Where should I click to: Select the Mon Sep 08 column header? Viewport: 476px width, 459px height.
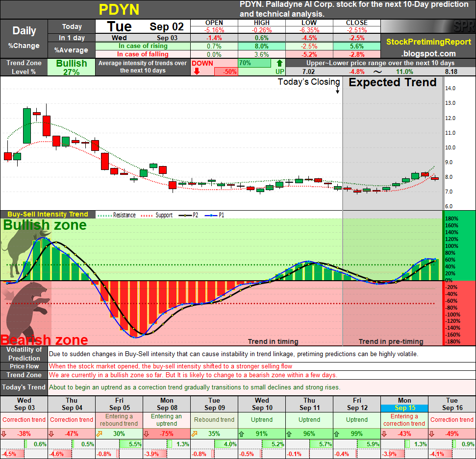pyautogui.click(x=167, y=404)
